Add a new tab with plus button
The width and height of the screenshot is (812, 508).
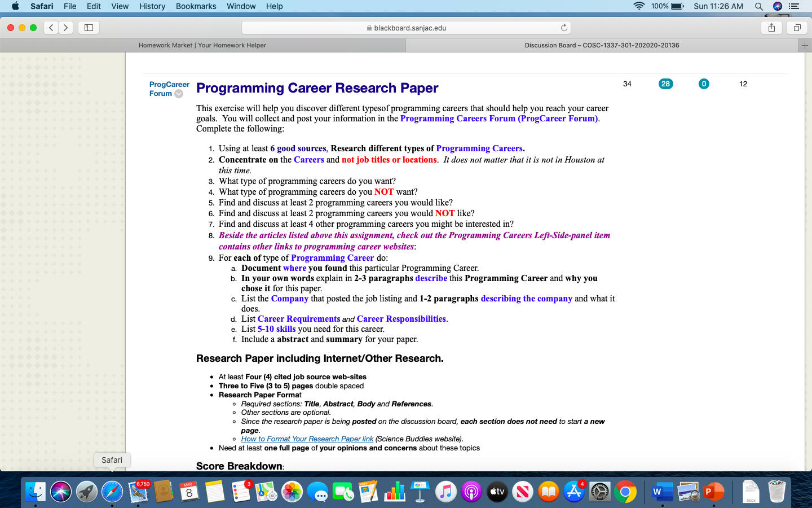click(x=805, y=45)
